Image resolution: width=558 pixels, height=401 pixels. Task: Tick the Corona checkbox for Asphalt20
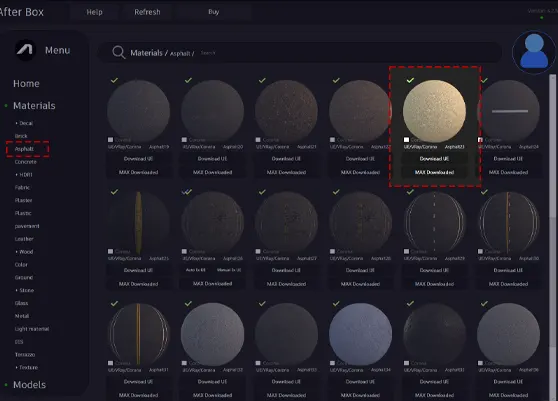pyautogui.click(x=184, y=140)
